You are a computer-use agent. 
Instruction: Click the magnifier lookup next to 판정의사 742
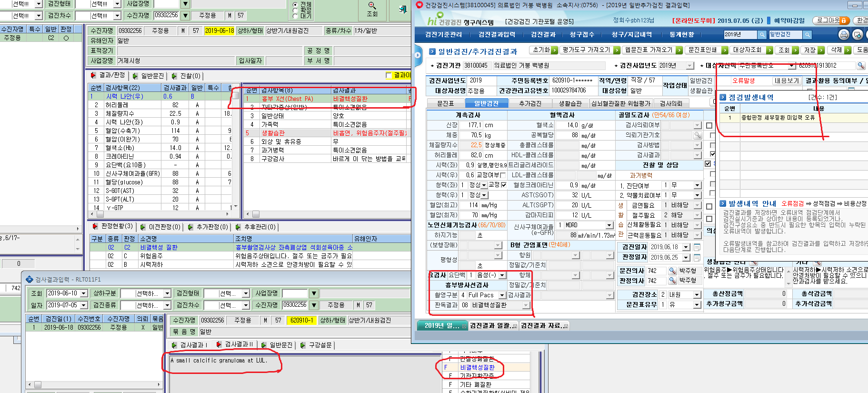click(673, 281)
